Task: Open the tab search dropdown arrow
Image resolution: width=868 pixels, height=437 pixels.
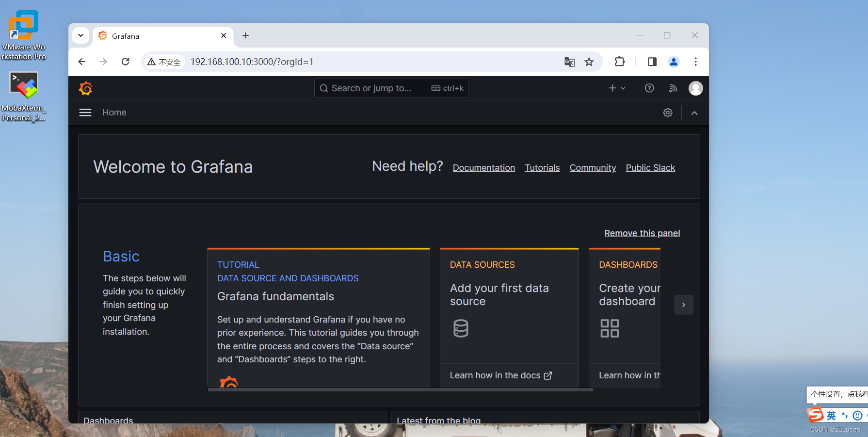Action: tap(80, 35)
